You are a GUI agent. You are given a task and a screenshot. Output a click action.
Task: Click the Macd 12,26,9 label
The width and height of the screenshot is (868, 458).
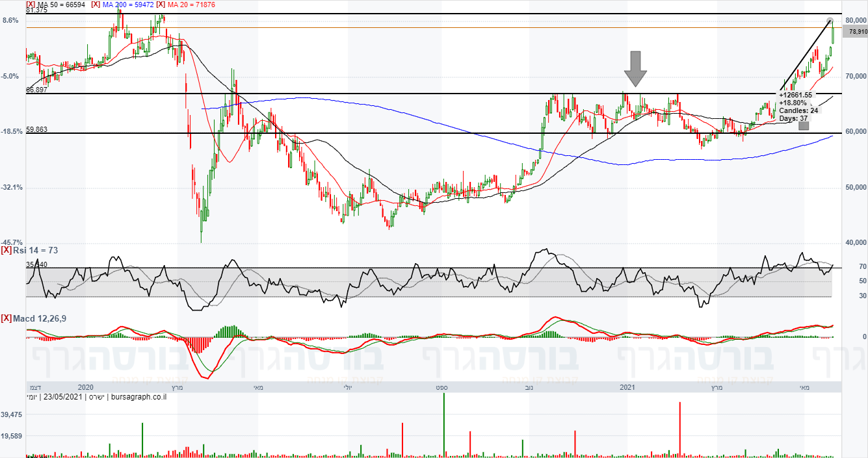coord(39,318)
